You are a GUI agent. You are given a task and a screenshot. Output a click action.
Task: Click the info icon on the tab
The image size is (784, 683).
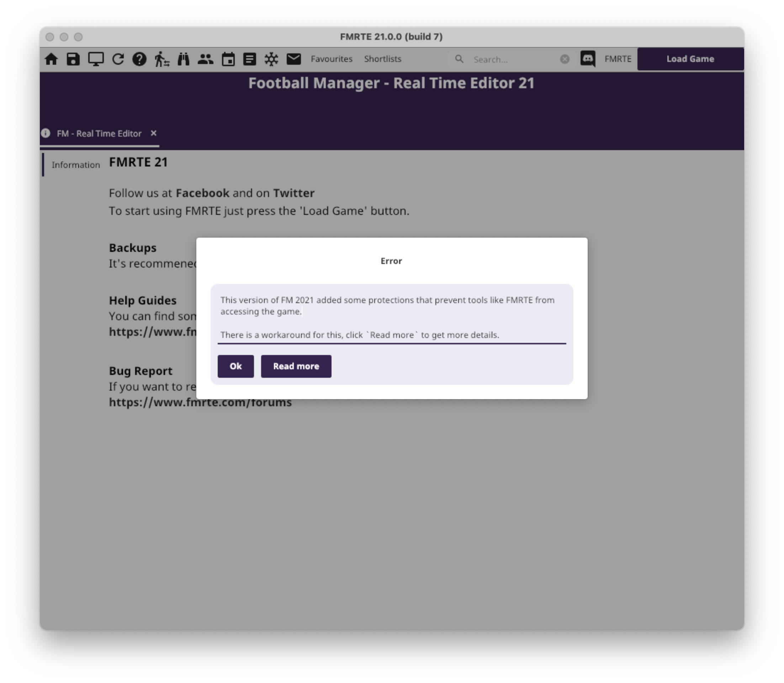point(46,133)
